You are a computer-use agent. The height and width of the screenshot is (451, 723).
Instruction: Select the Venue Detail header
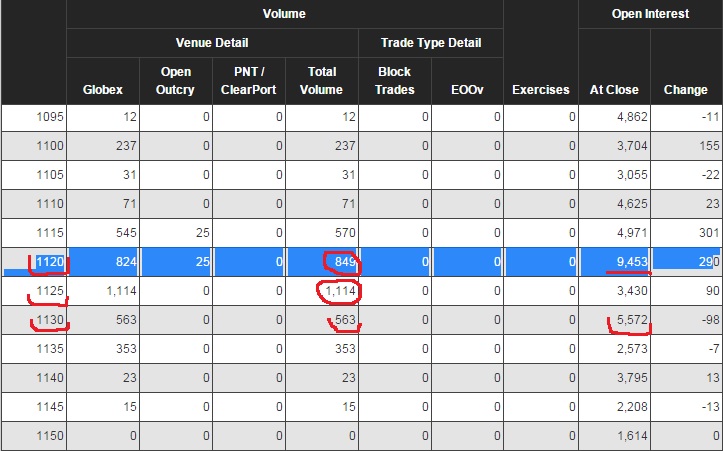pyautogui.click(x=212, y=43)
